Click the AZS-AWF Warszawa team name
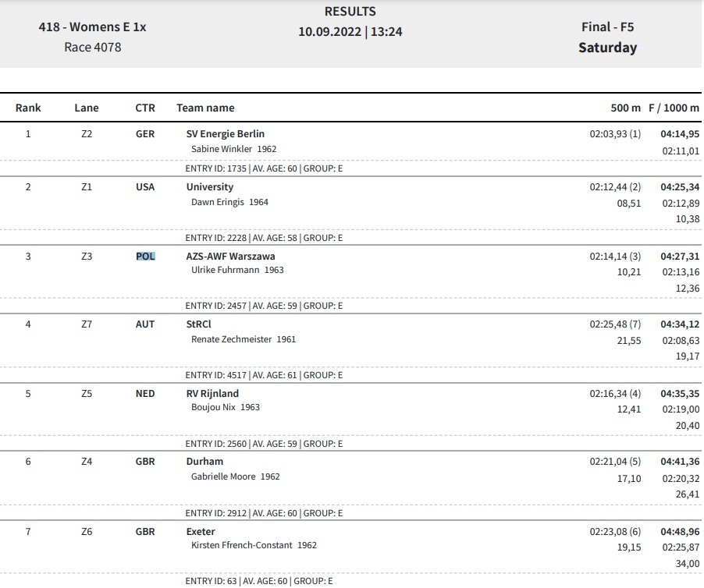704x588 pixels. coord(231,256)
